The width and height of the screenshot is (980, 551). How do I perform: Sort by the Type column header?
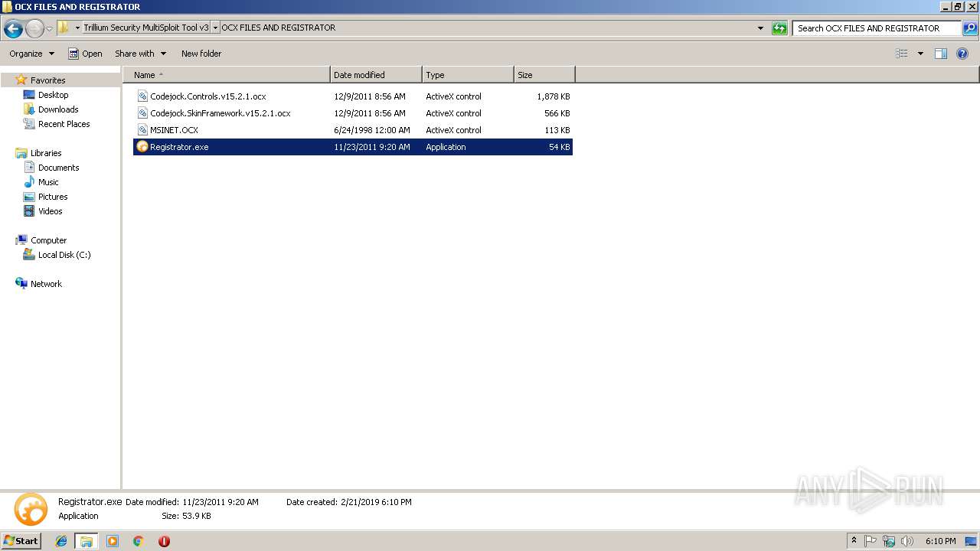[468, 75]
